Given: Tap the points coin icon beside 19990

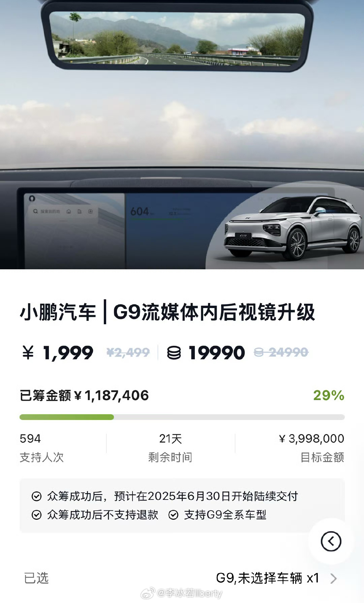Looking at the screenshot, I should [x=174, y=353].
